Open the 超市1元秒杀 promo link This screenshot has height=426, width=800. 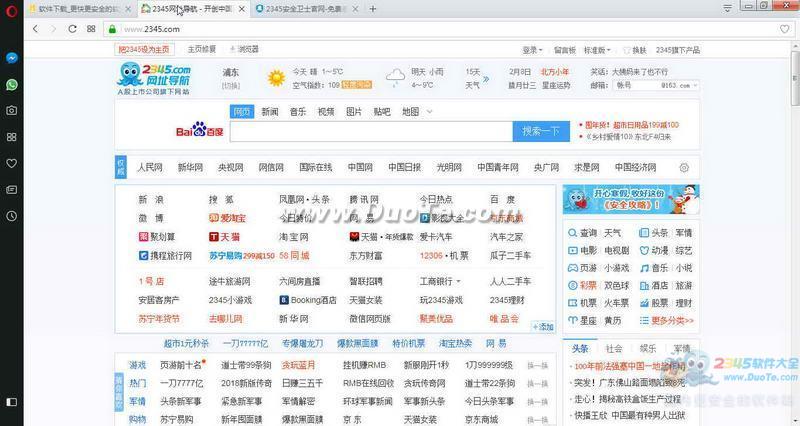(186, 343)
